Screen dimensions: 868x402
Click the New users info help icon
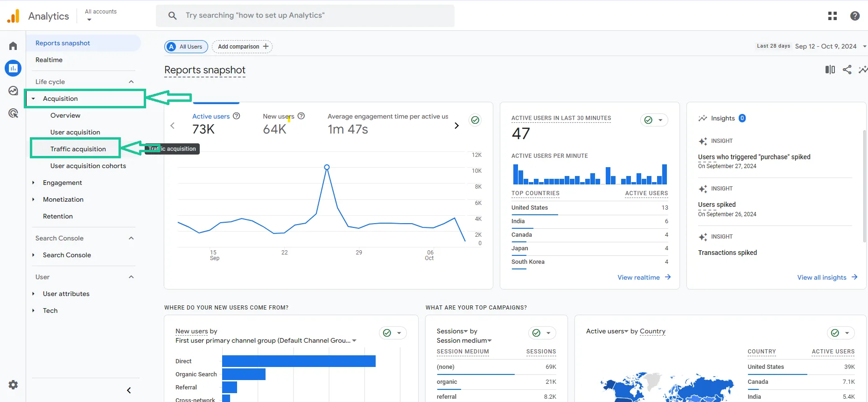301,116
